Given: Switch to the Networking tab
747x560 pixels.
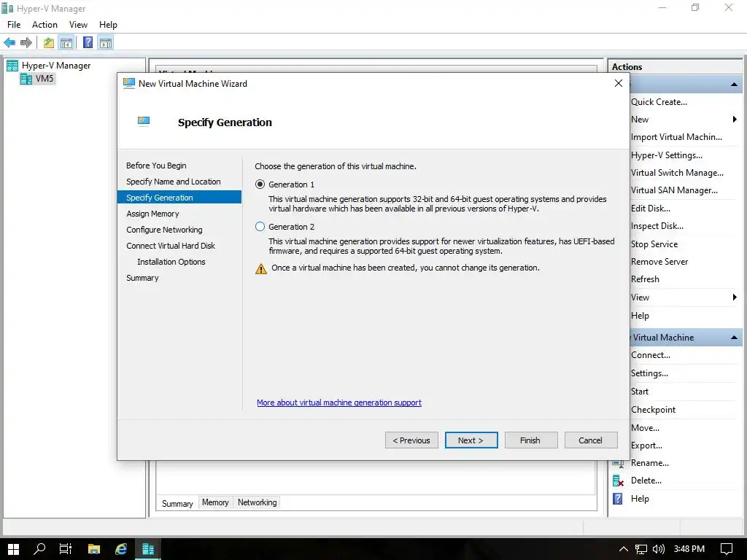Looking at the screenshot, I should click(x=258, y=502).
